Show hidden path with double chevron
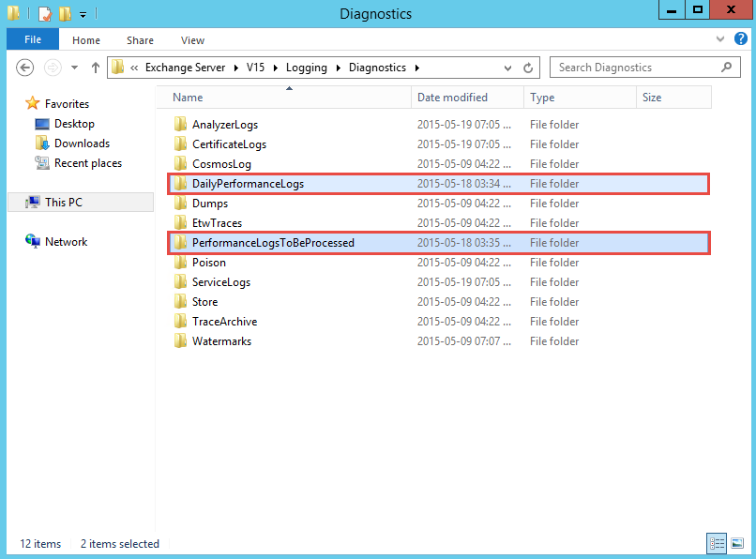The height and width of the screenshot is (559, 756). pos(134,68)
